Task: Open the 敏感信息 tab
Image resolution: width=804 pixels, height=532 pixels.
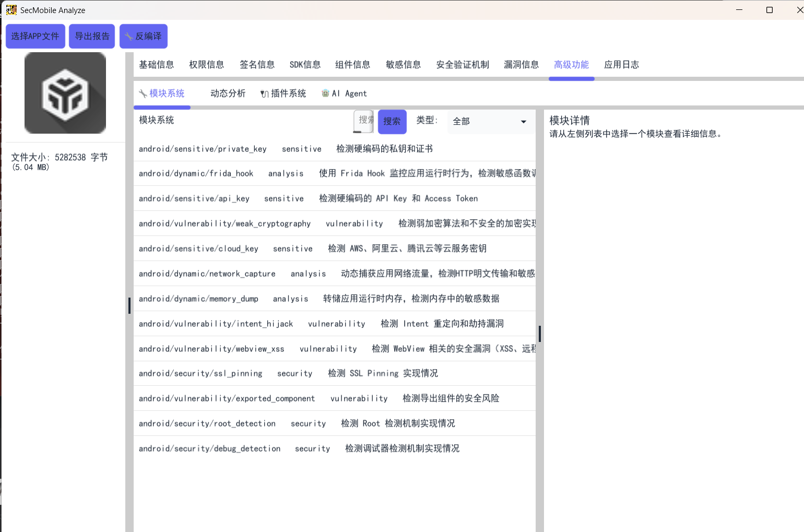Action: (x=403, y=64)
